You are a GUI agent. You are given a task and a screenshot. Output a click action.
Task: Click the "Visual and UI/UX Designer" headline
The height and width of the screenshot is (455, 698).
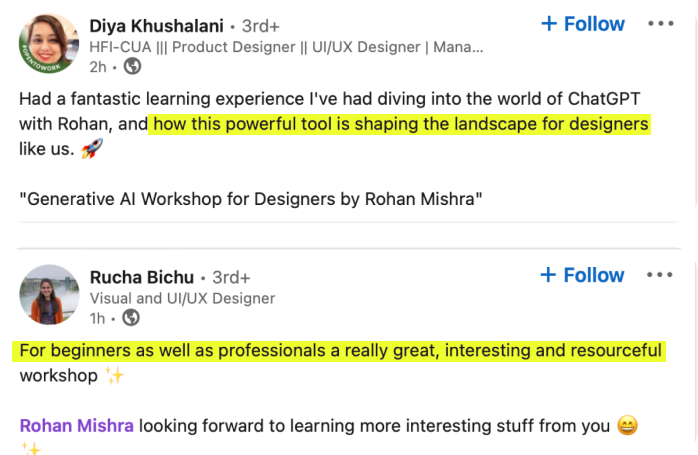pyautogui.click(x=182, y=298)
